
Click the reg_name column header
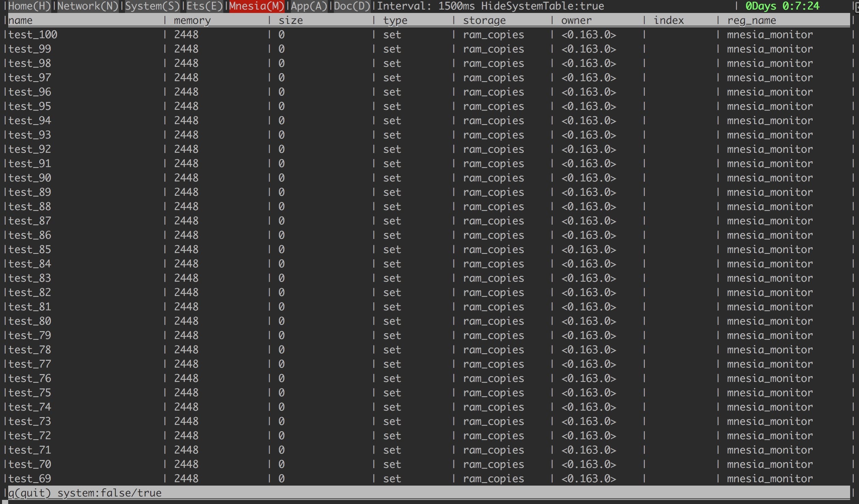[x=751, y=20]
